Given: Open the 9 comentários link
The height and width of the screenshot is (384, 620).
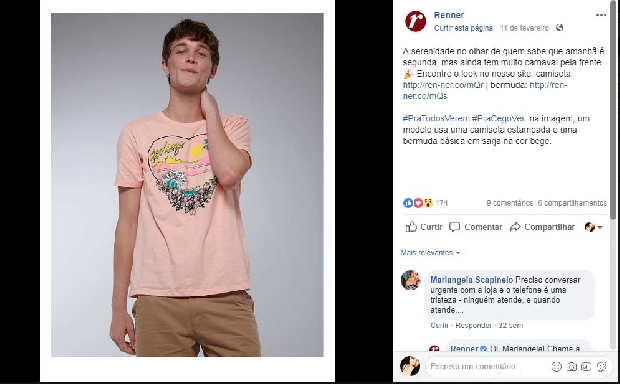Looking at the screenshot, I should click(x=510, y=203).
